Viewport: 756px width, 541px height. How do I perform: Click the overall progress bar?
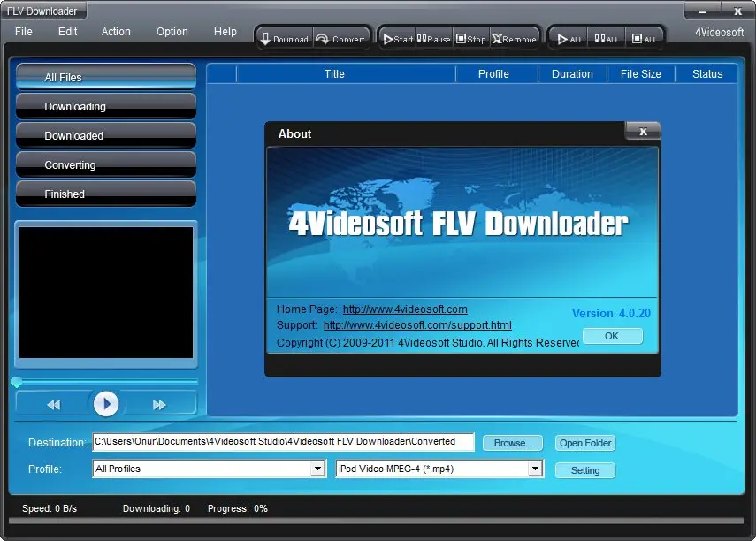click(x=376, y=521)
